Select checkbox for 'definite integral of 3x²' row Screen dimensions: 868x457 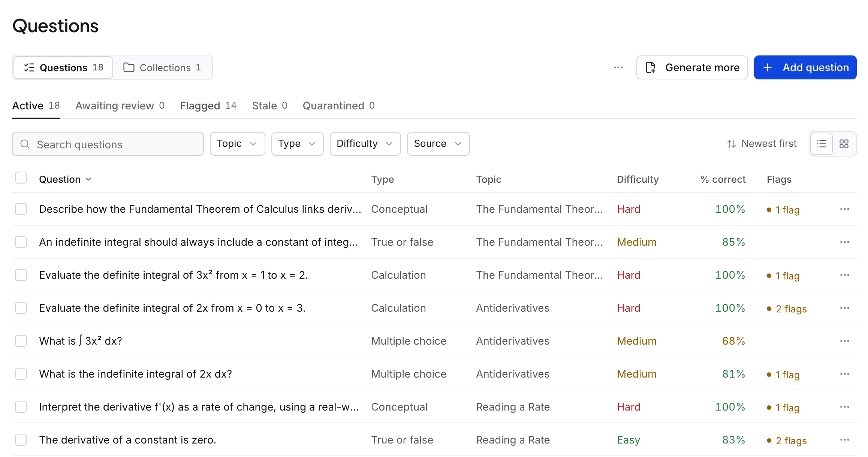coord(21,275)
